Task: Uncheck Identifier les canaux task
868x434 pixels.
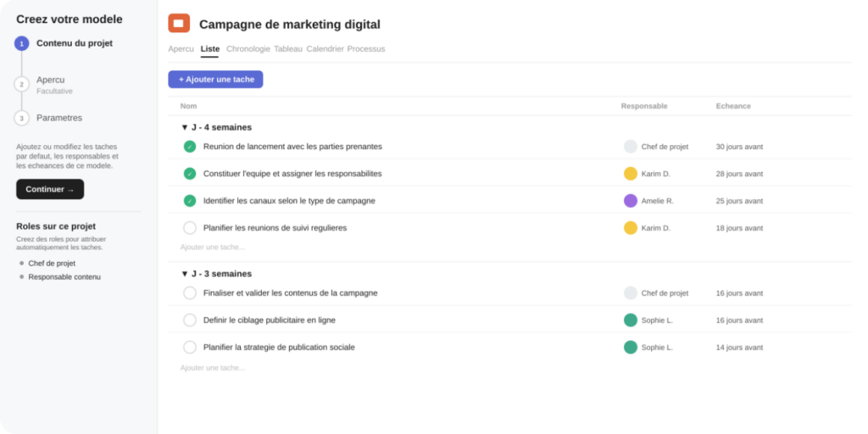Action: [x=190, y=201]
